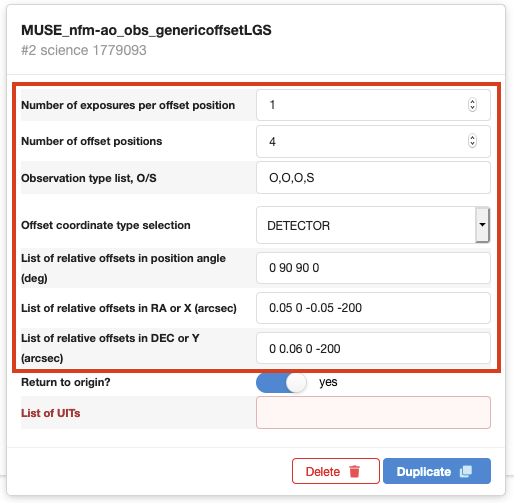This screenshot has width=514, height=503.
Task: Click the '#2 science 1779093' subtitle
Action: [84, 50]
